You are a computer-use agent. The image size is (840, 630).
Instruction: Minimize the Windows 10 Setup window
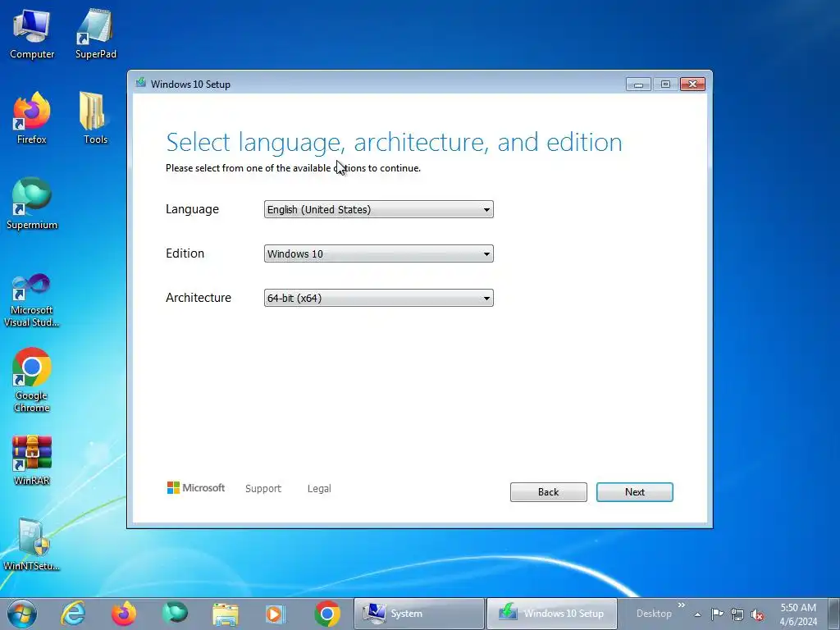(x=638, y=84)
